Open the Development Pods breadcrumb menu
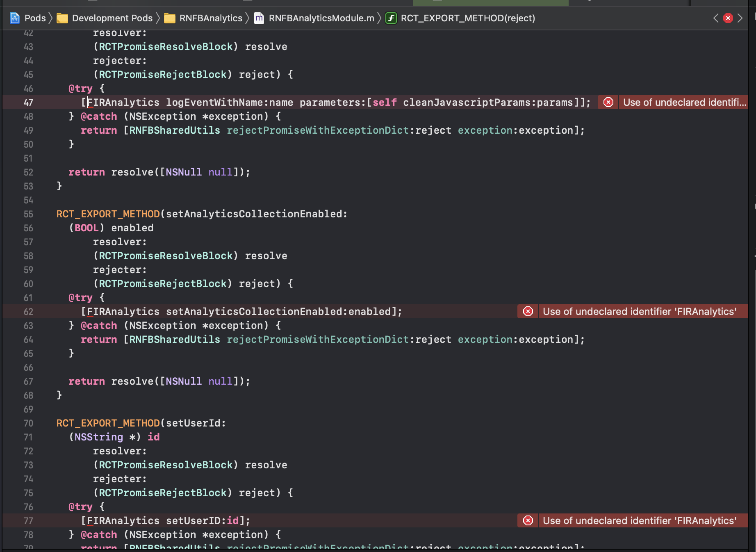 pyautogui.click(x=112, y=18)
